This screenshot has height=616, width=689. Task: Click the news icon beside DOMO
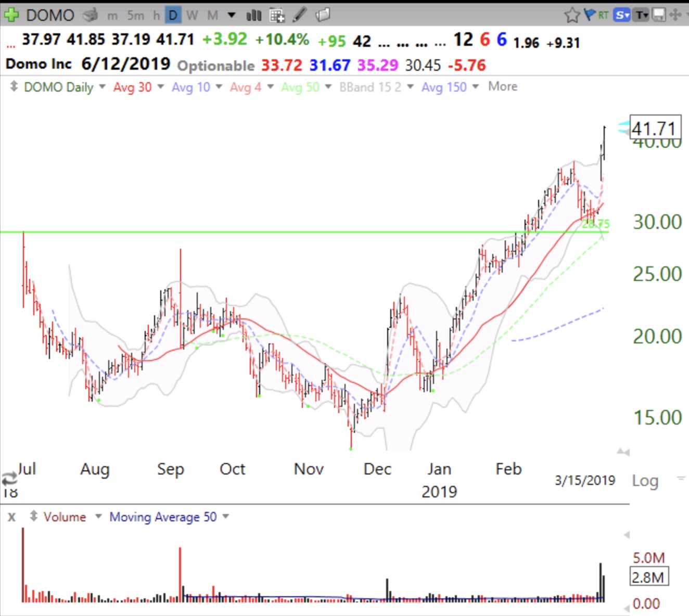coord(91,15)
